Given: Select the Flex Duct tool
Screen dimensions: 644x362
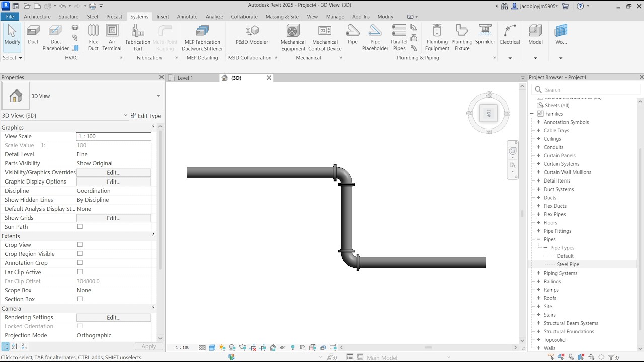Looking at the screenshot, I should (93, 38).
